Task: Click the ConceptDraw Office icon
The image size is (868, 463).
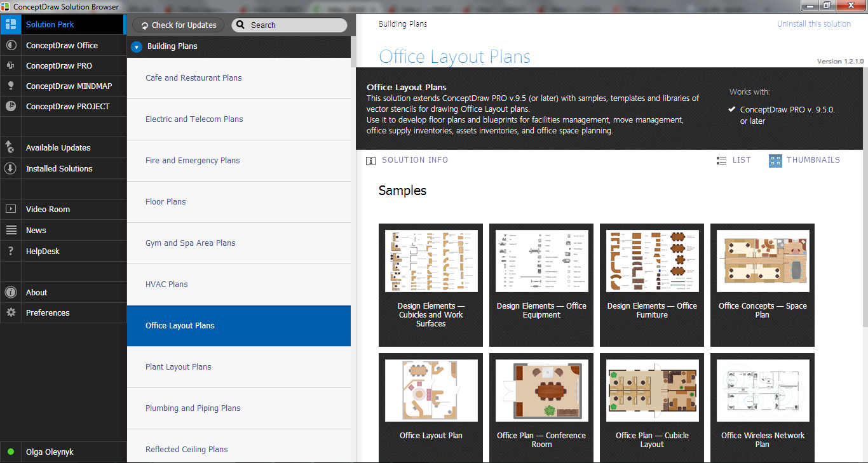Action: tap(10, 46)
